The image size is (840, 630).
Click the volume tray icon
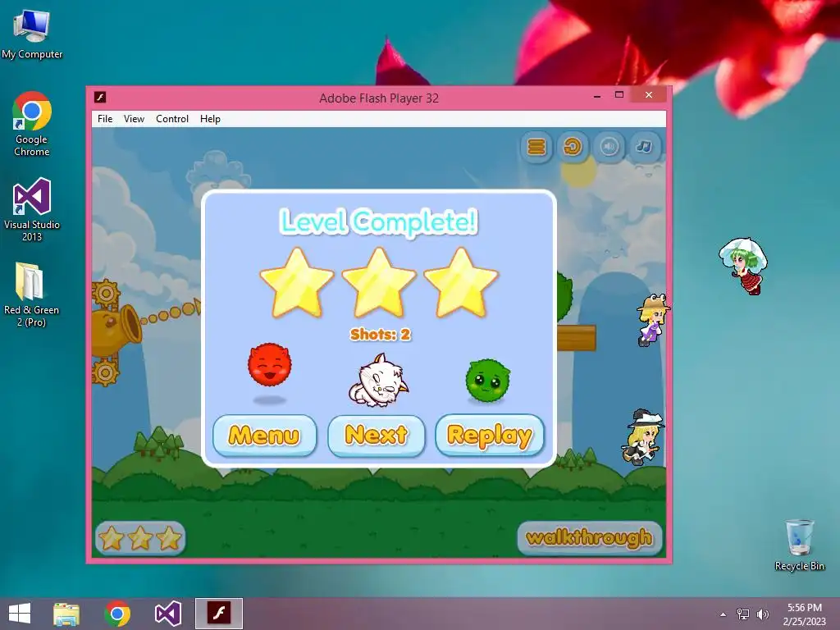click(762, 614)
